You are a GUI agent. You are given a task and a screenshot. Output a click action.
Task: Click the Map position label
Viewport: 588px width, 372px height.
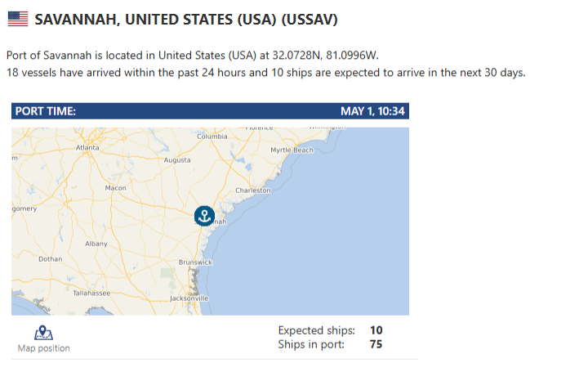tap(44, 348)
